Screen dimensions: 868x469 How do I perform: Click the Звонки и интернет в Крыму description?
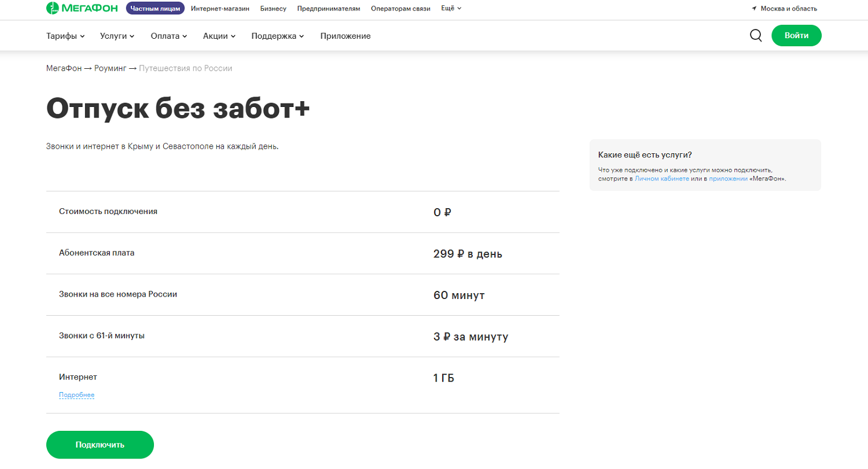pos(163,146)
